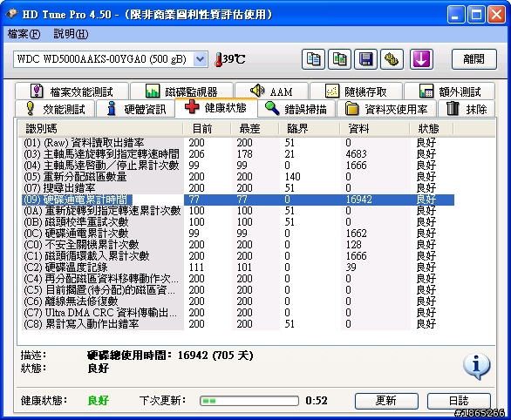Click the description text 硬碟總使用時間 16942
This screenshot has width=511, height=420.
pyautogui.click(x=170, y=356)
